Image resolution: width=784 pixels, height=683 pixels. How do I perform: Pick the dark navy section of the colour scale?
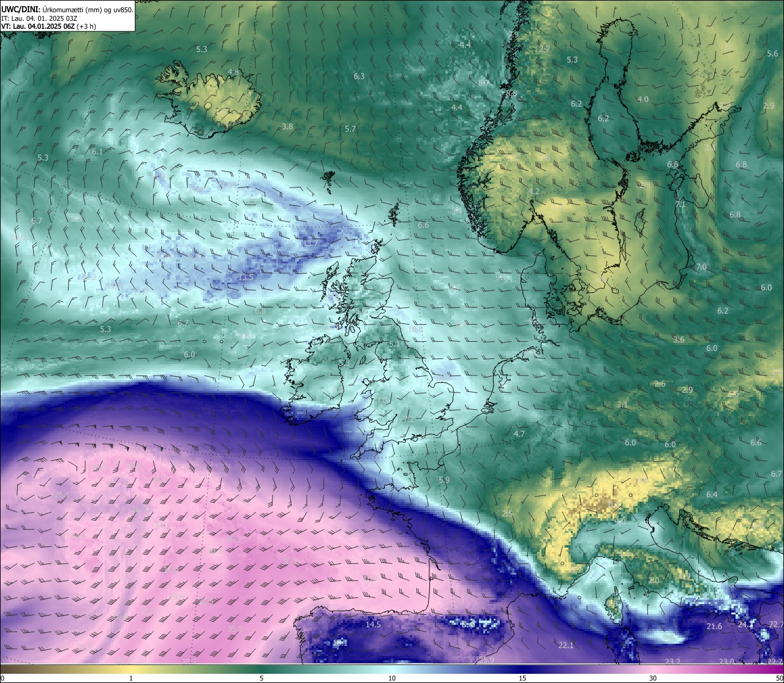pos(522,669)
